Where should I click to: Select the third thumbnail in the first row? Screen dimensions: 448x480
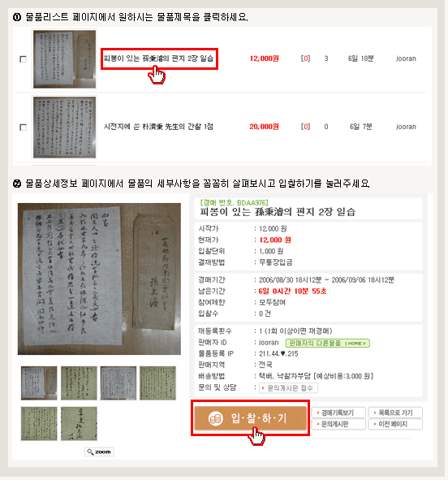coord(118,383)
